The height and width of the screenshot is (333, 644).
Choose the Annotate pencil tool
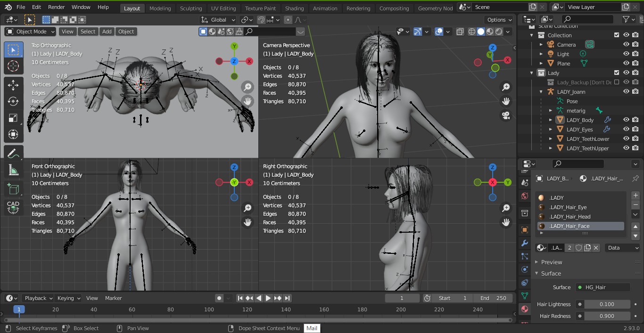click(x=13, y=154)
